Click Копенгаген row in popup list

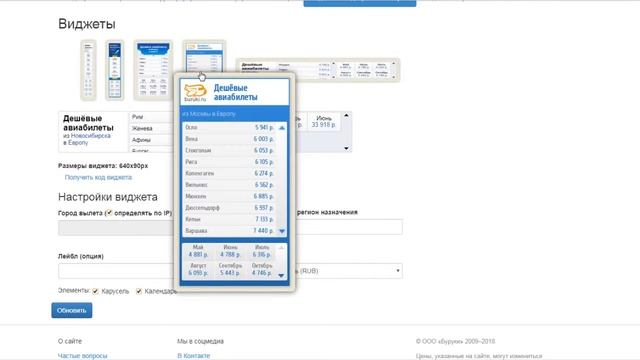point(229,173)
